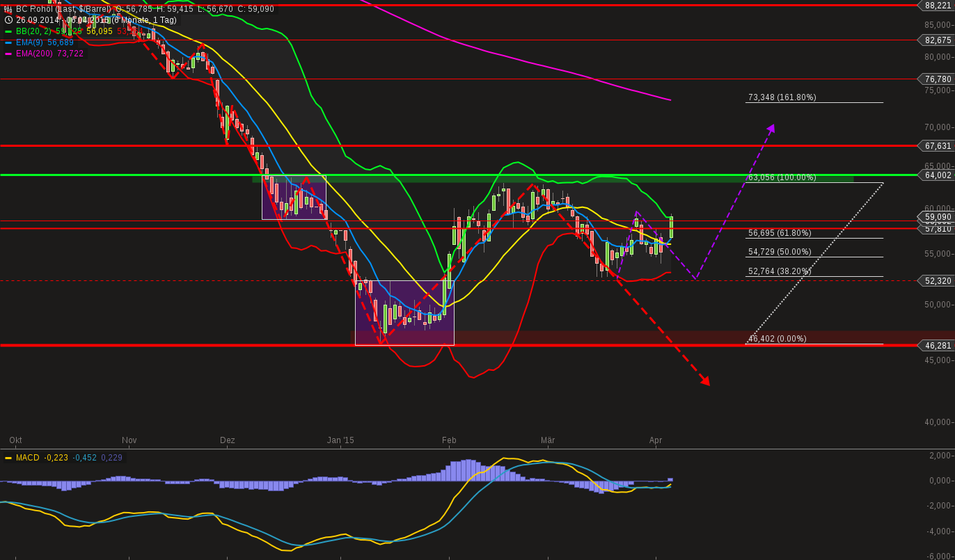Click the yellow MACD legend swatch
Viewport: 955px width, 560px height.
pos(8,458)
